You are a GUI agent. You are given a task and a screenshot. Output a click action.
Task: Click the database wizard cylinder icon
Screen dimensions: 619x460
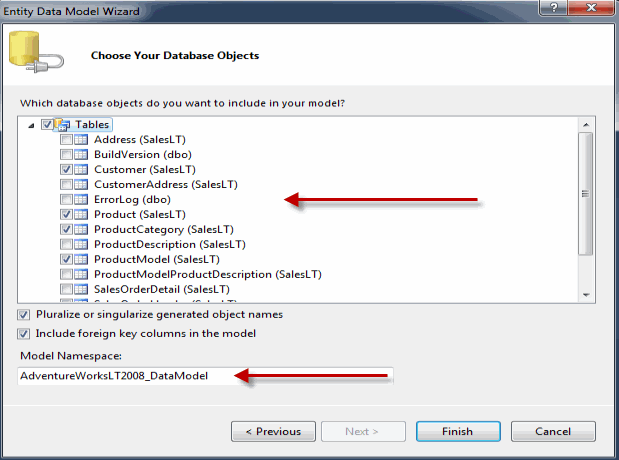[36, 52]
